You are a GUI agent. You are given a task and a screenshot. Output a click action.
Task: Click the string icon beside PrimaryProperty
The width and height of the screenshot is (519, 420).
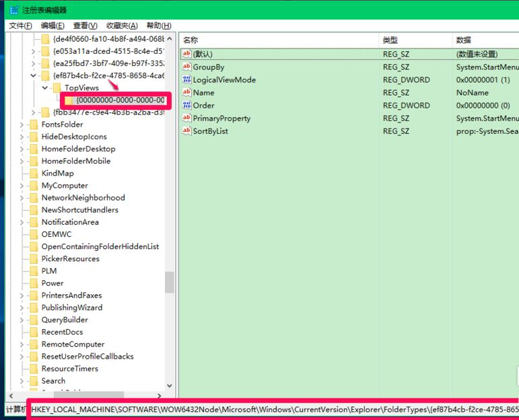[186, 118]
